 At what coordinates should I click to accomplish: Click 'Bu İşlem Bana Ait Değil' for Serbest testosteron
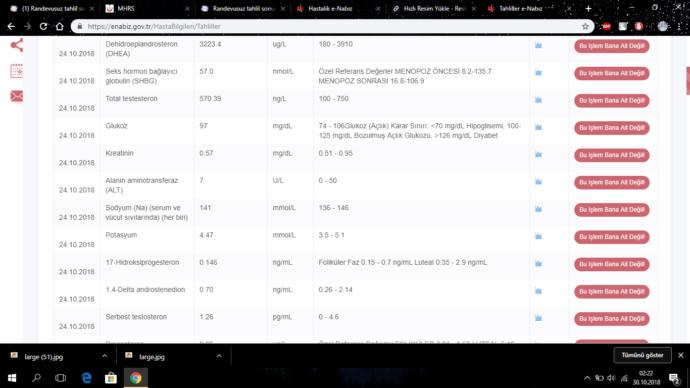(x=612, y=318)
